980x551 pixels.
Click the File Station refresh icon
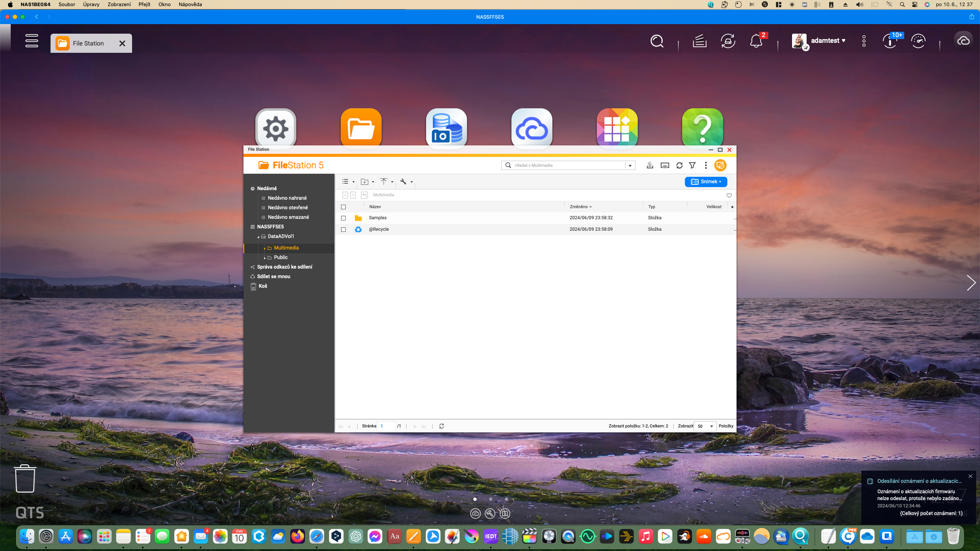679,165
